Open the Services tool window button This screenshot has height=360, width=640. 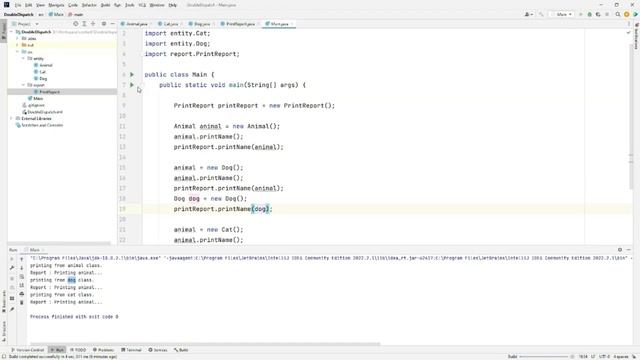[158, 350]
